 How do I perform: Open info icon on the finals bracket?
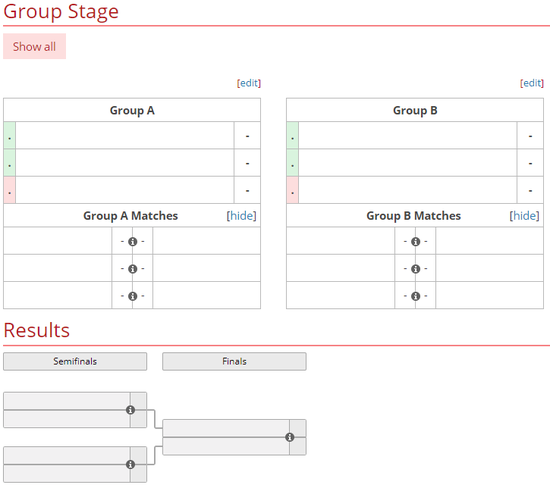coord(289,437)
